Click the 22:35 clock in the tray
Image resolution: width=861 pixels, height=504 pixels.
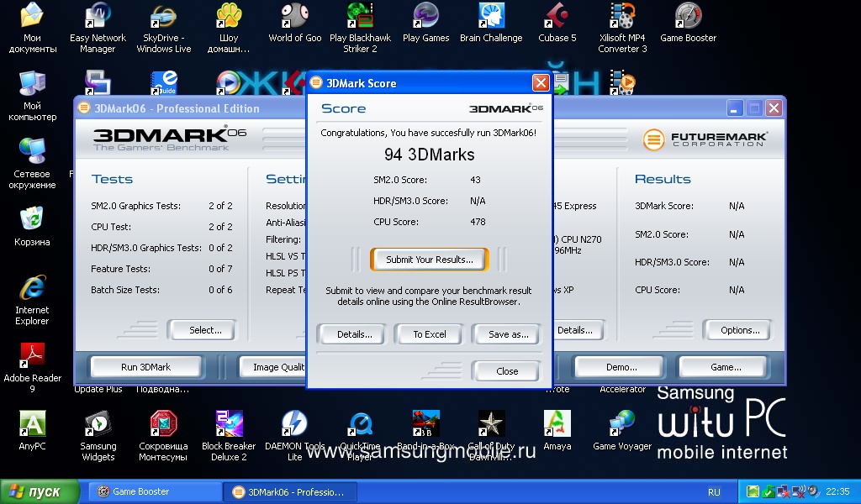[x=837, y=491]
